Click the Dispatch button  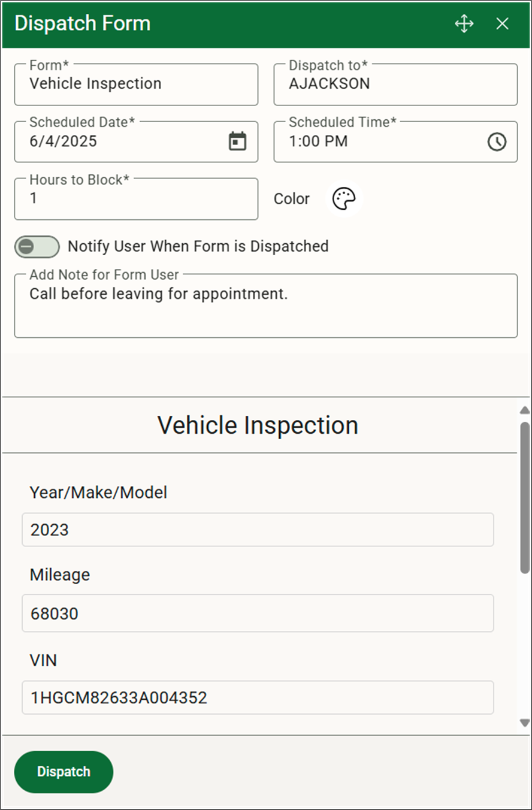coord(64,772)
